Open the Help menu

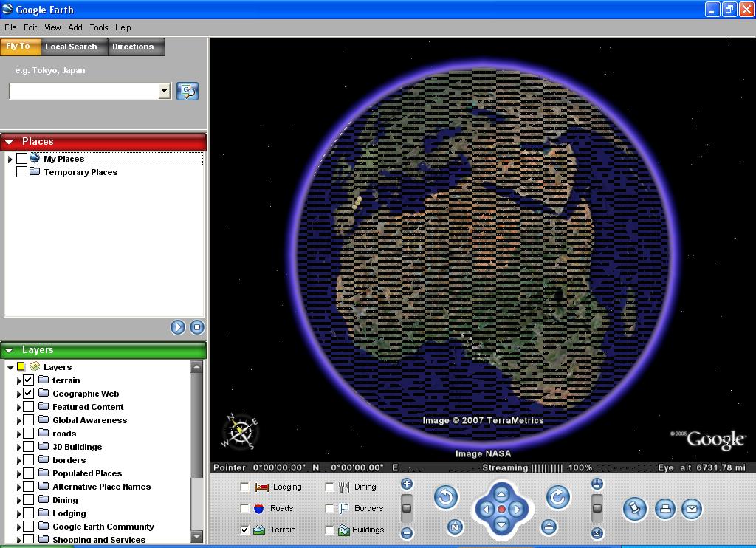point(123,27)
